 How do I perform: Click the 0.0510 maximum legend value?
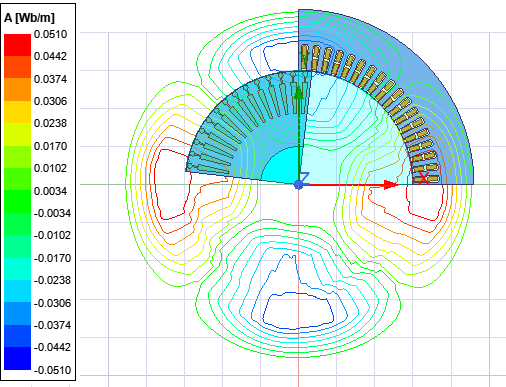pyautogui.click(x=50, y=34)
